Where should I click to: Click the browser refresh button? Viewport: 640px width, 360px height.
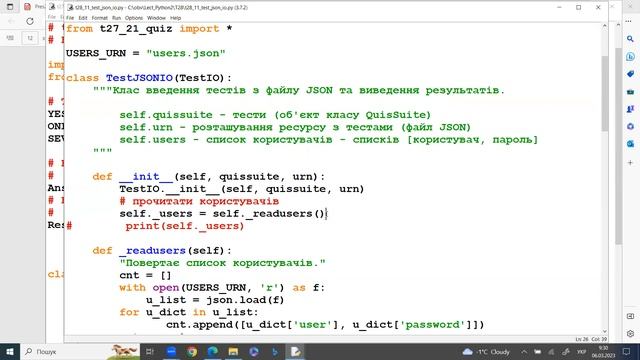pos(30,21)
